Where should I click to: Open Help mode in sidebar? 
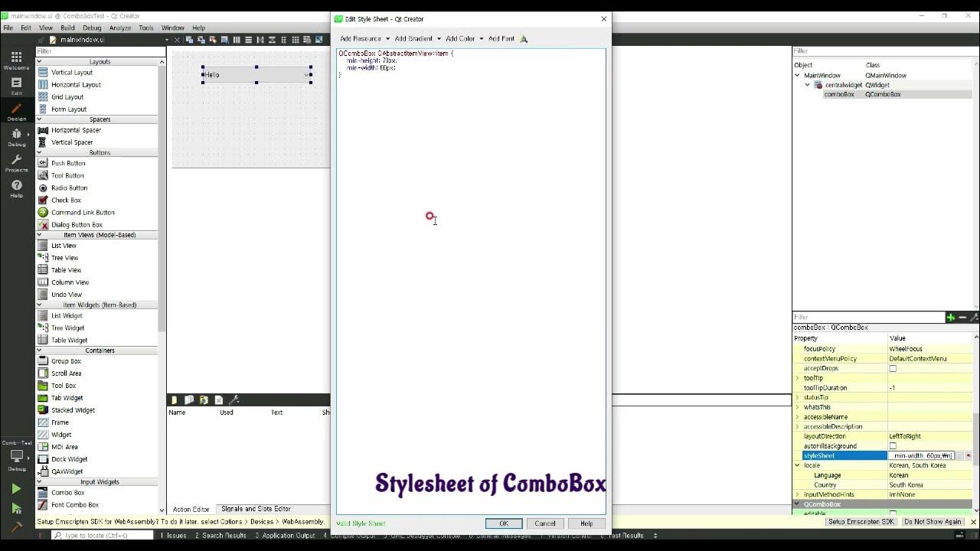(16, 188)
